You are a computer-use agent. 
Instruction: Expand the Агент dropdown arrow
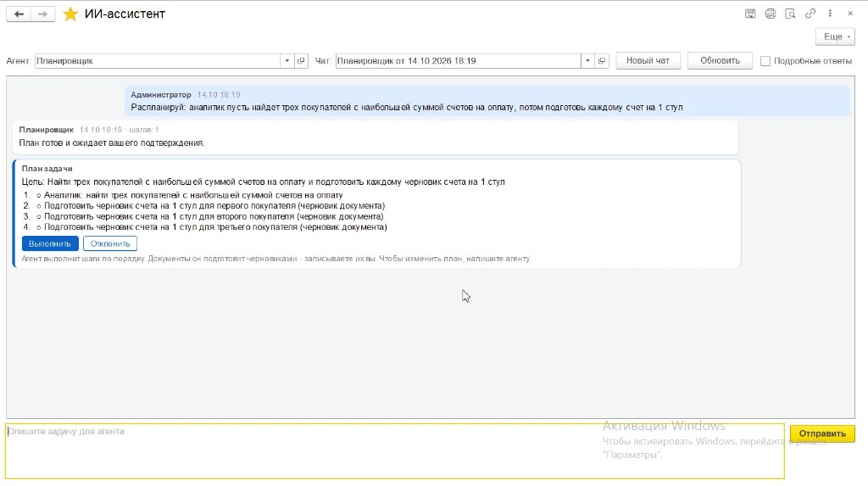coord(287,61)
